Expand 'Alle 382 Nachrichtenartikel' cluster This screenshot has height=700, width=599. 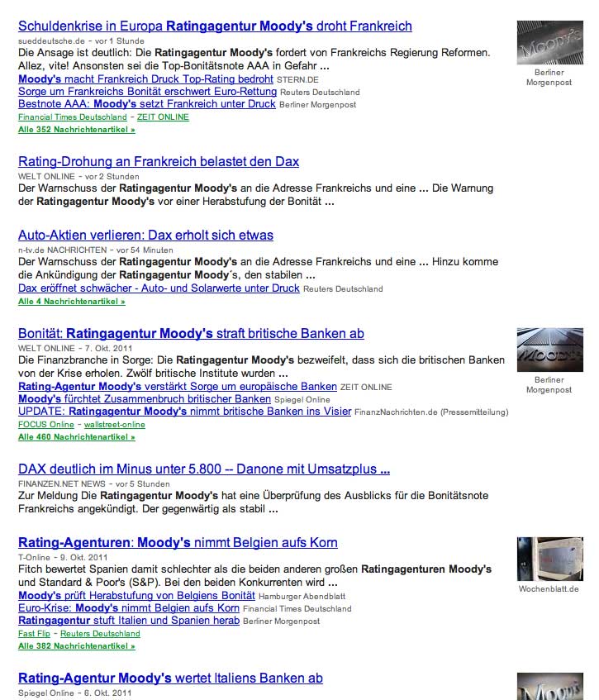pyautogui.click(x=76, y=645)
